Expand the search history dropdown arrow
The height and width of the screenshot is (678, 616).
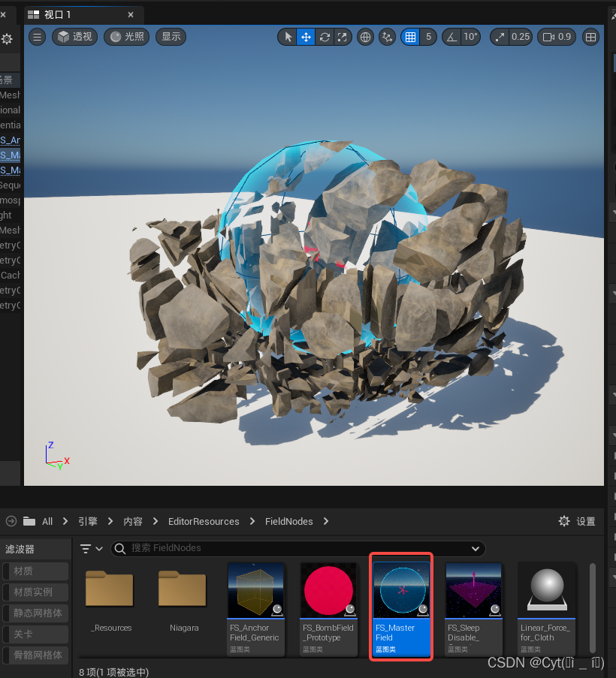point(475,548)
